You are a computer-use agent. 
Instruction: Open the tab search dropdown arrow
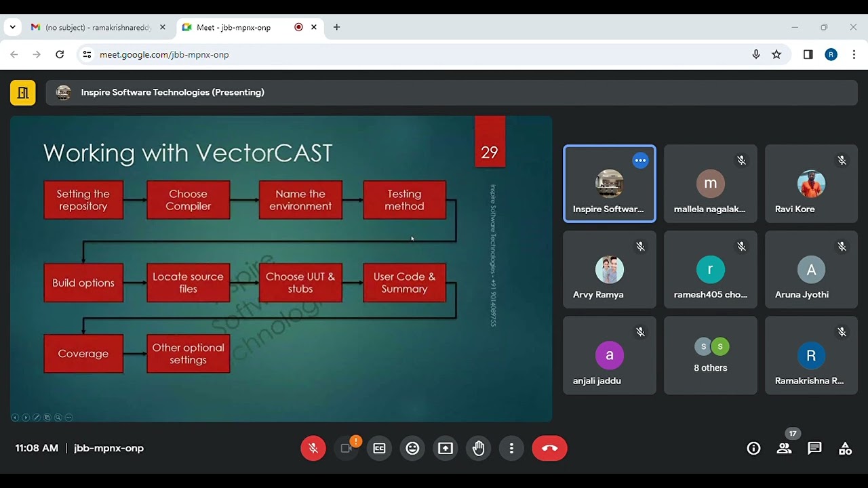click(12, 27)
